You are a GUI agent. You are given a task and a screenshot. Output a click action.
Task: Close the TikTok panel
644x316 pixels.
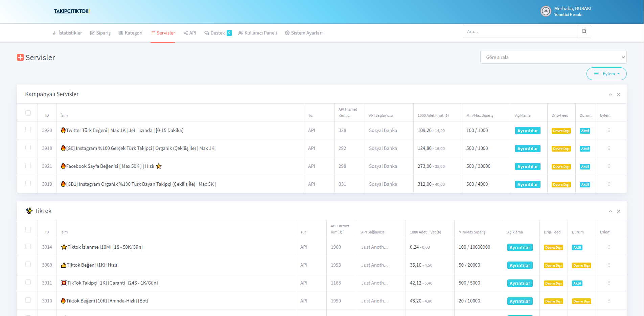(619, 211)
